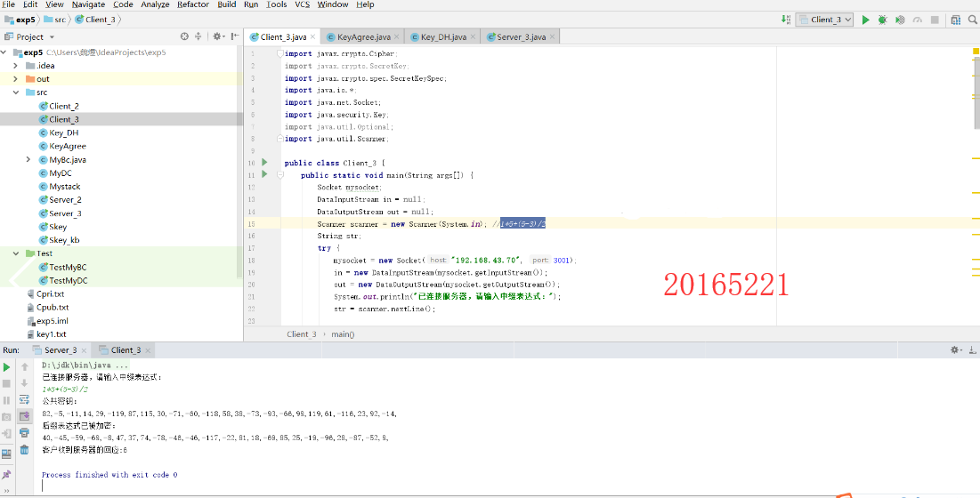Screen dimensions: 980x498
Task: Move up the stack trace arrow
Action: pyautogui.click(x=24, y=367)
